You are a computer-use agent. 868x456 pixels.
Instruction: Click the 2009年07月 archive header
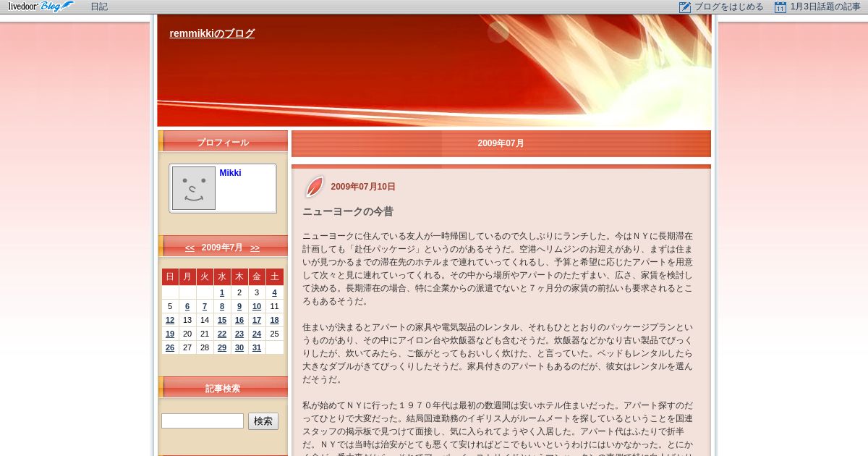click(501, 143)
